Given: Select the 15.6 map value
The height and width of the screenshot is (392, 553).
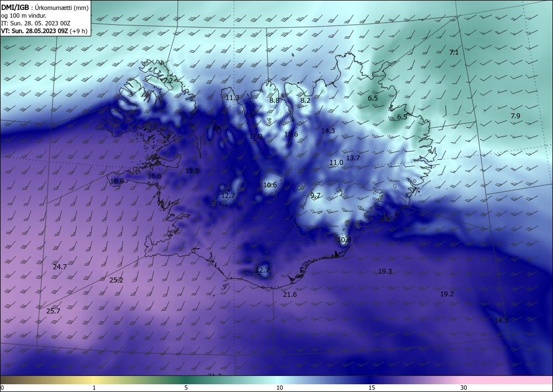Looking at the screenshot, I should (x=291, y=134).
